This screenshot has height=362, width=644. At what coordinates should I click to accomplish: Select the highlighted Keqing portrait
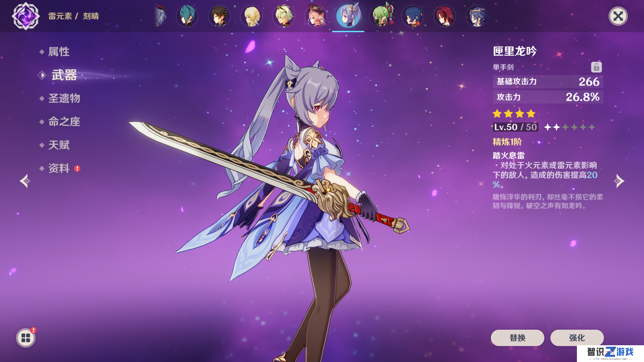(348, 16)
